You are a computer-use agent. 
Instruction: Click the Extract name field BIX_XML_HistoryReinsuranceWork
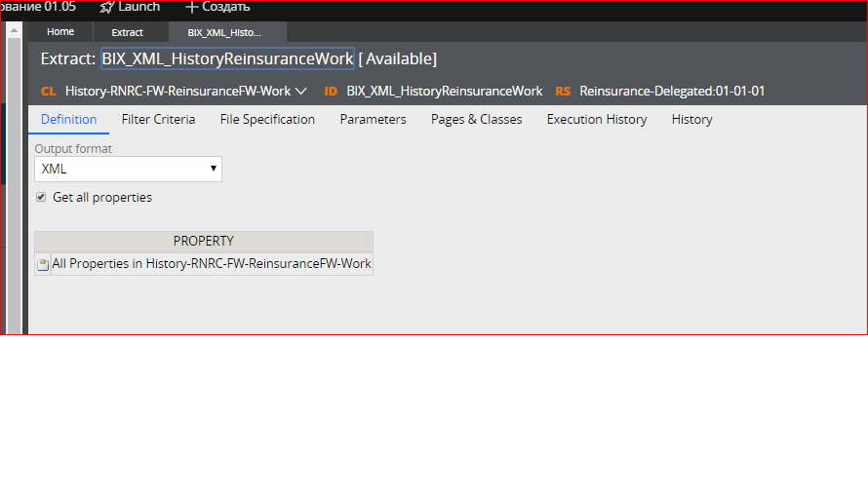[x=227, y=58]
